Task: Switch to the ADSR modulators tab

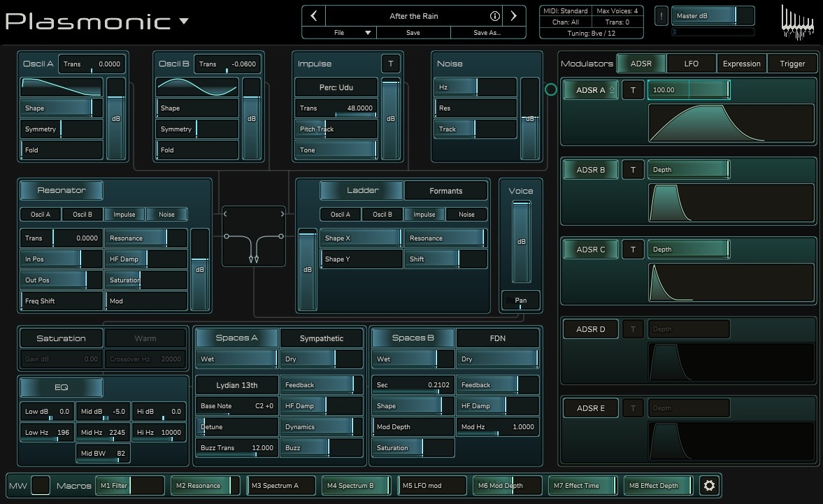Action: tap(641, 64)
